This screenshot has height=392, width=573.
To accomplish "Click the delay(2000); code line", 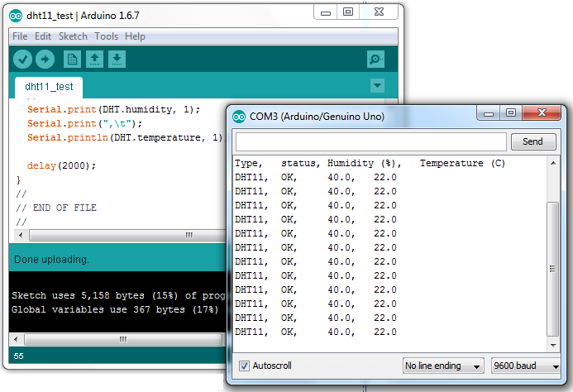I will tap(61, 165).
